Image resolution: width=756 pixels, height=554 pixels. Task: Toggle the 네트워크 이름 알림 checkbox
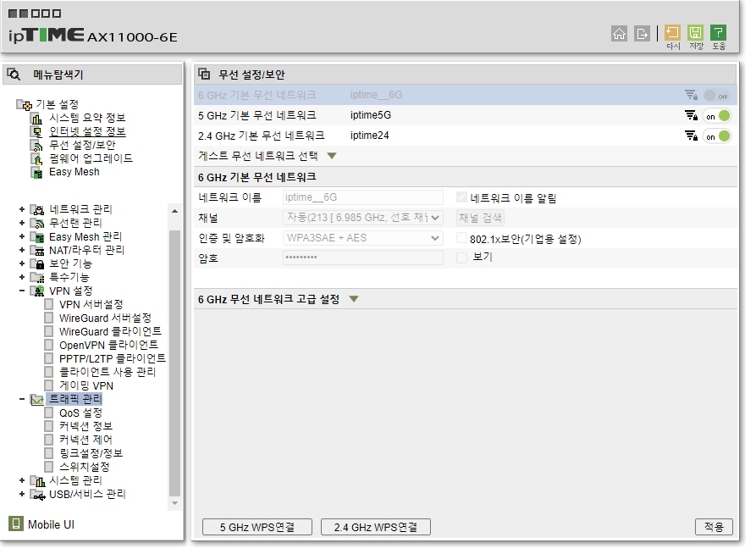click(461, 197)
